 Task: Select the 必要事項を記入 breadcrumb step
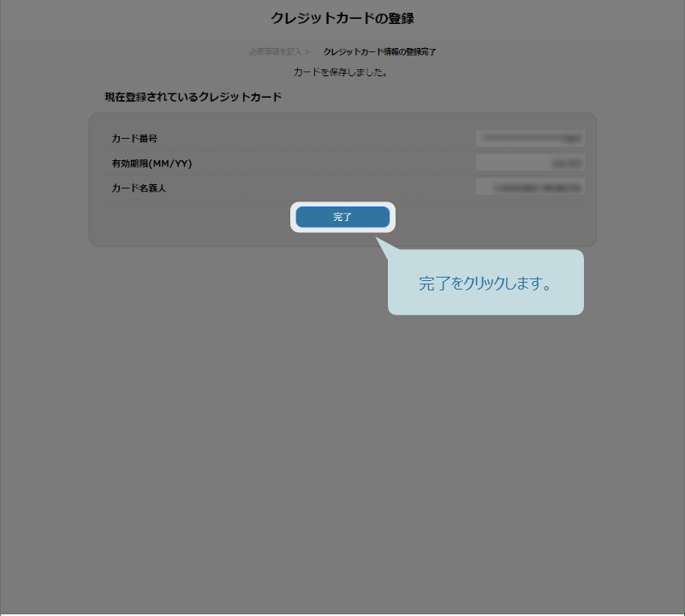click(276, 52)
